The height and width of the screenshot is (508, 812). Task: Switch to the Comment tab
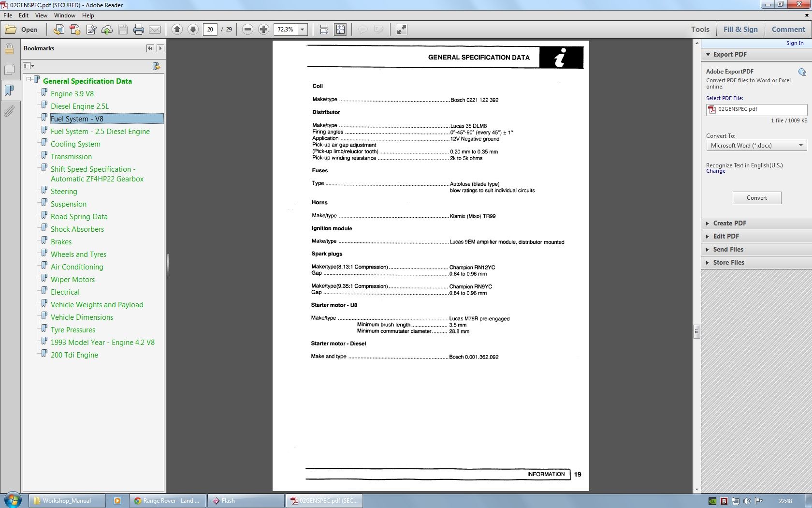[x=788, y=30]
